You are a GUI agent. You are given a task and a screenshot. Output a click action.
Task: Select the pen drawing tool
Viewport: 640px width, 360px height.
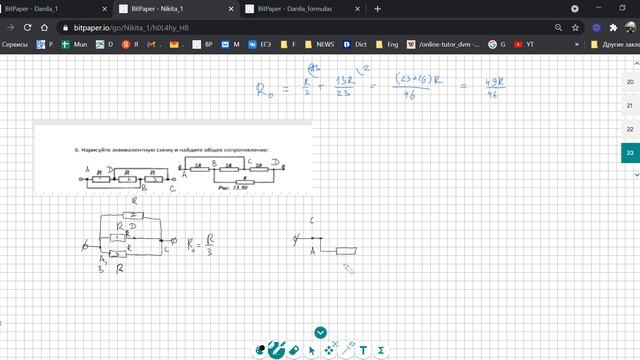276,350
